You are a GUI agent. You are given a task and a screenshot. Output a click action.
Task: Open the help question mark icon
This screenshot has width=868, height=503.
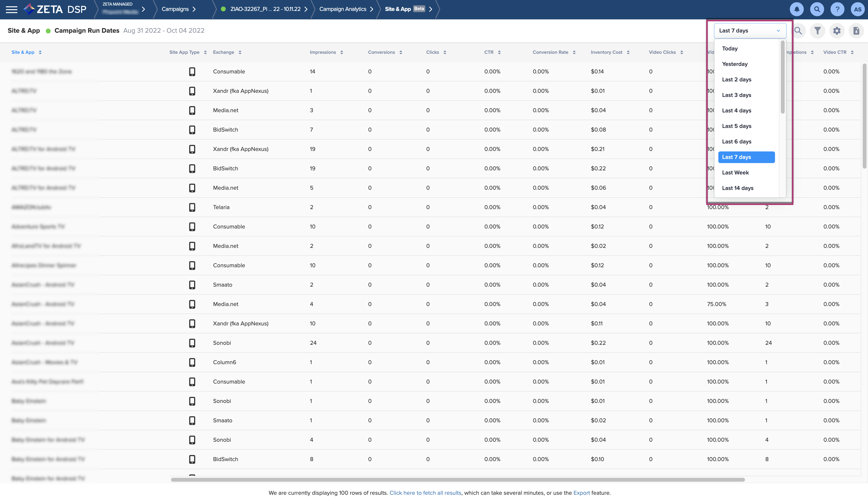(x=837, y=9)
